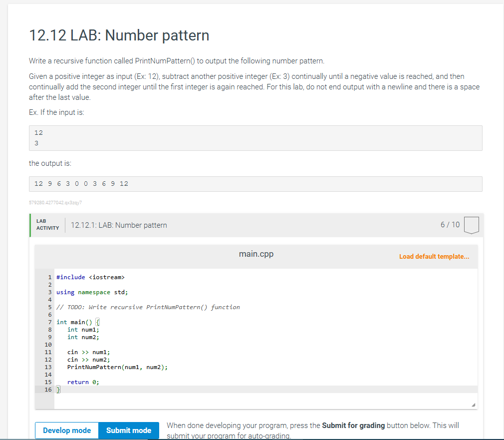The image size is (504, 440).
Task: Open the Load default template link
Action: pos(434,256)
